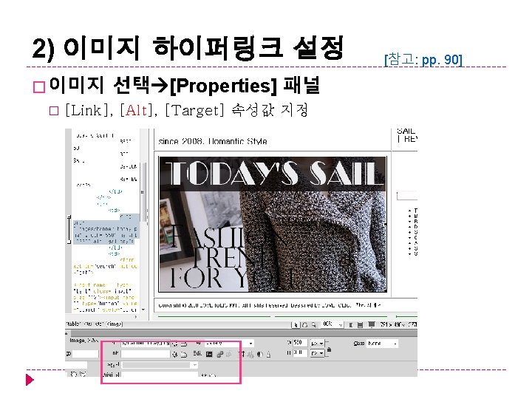
Task: Activate the Hand tool in status bar
Action: click(x=304, y=324)
